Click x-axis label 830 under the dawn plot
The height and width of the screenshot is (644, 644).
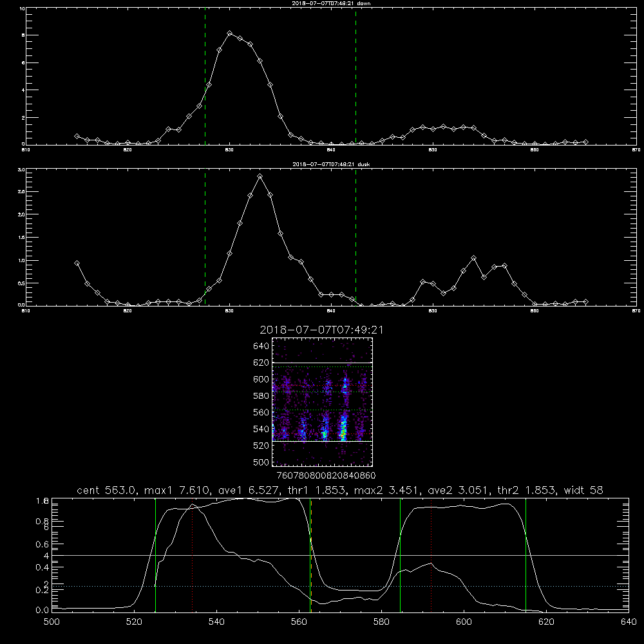pyautogui.click(x=229, y=150)
